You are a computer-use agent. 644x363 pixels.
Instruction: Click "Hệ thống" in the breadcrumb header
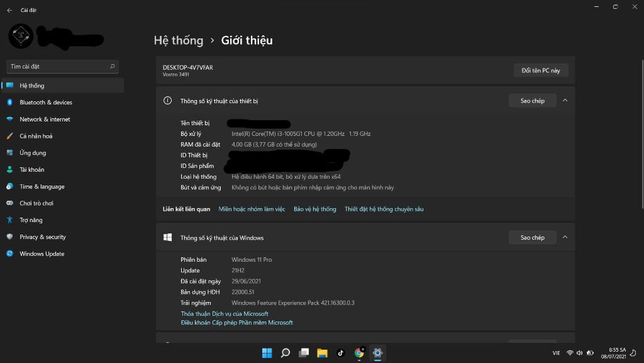(179, 41)
